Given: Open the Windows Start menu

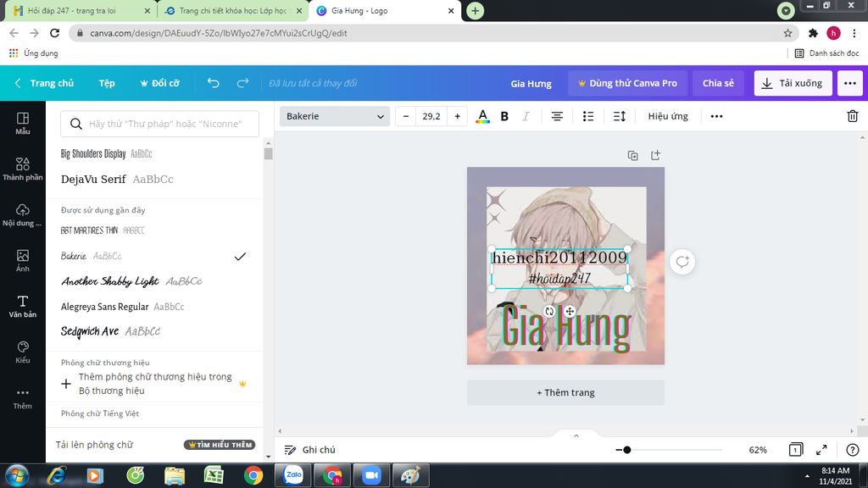Looking at the screenshot, I should (x=17, y=475).
